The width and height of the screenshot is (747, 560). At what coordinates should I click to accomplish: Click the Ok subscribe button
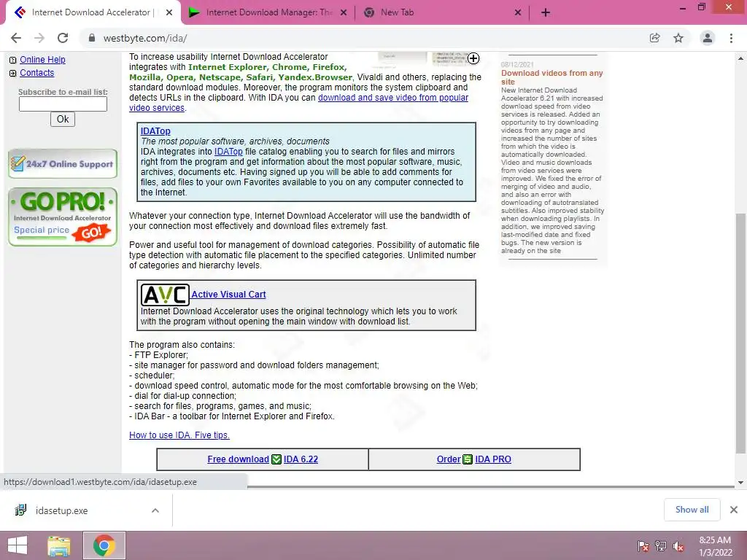point(63,119)
